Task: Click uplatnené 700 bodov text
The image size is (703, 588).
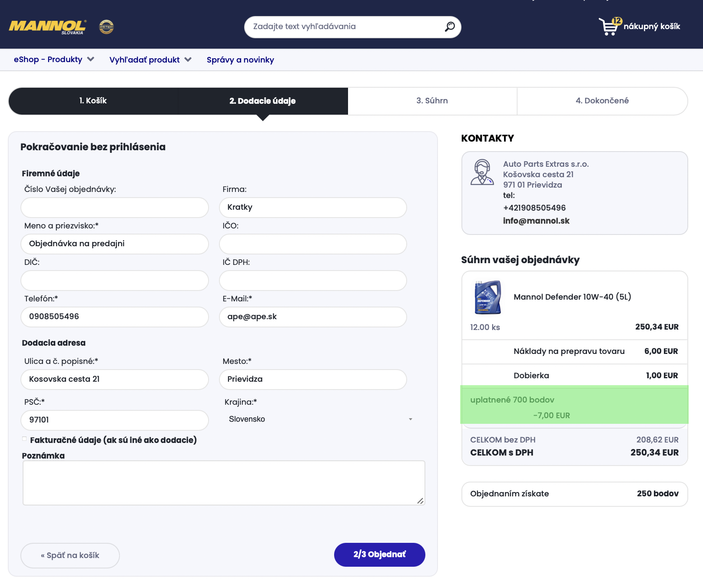Action: coord(512,400)
